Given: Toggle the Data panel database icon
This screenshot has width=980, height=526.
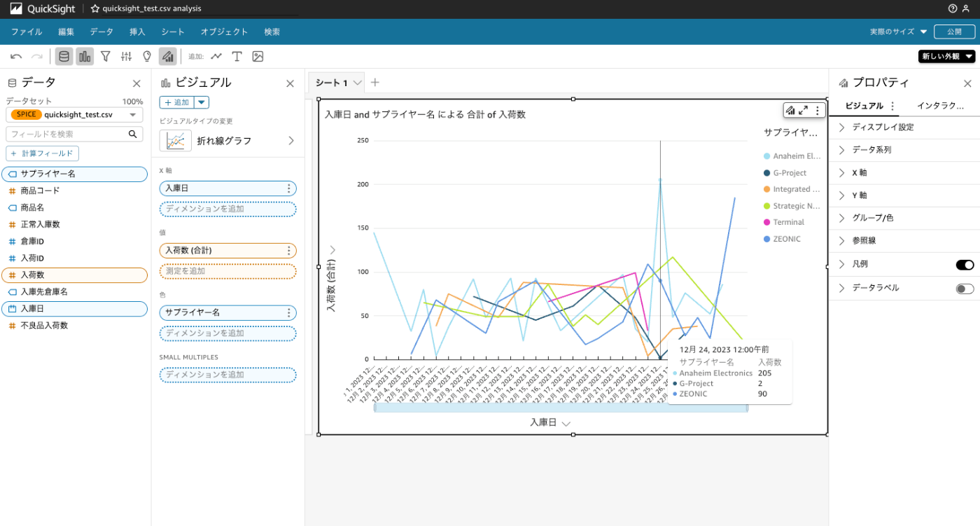Looking at the screenshot, I should [x=64, y=57].
